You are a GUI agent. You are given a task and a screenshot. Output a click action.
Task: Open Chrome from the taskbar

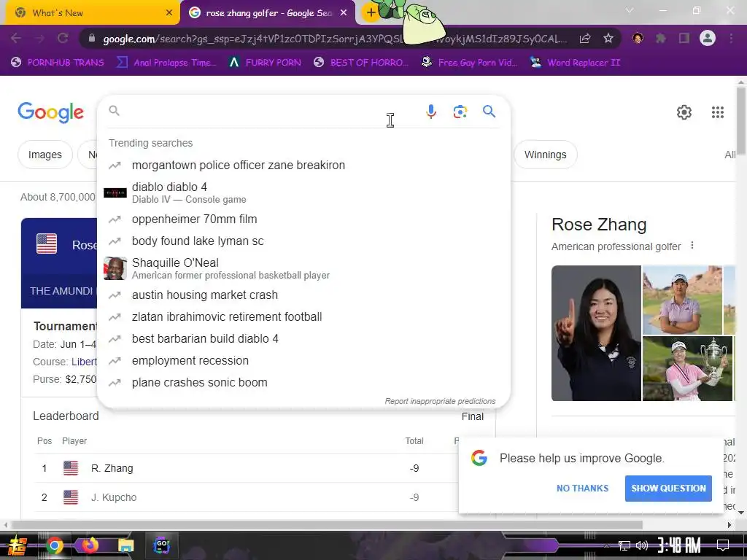(x=54, y=545)
